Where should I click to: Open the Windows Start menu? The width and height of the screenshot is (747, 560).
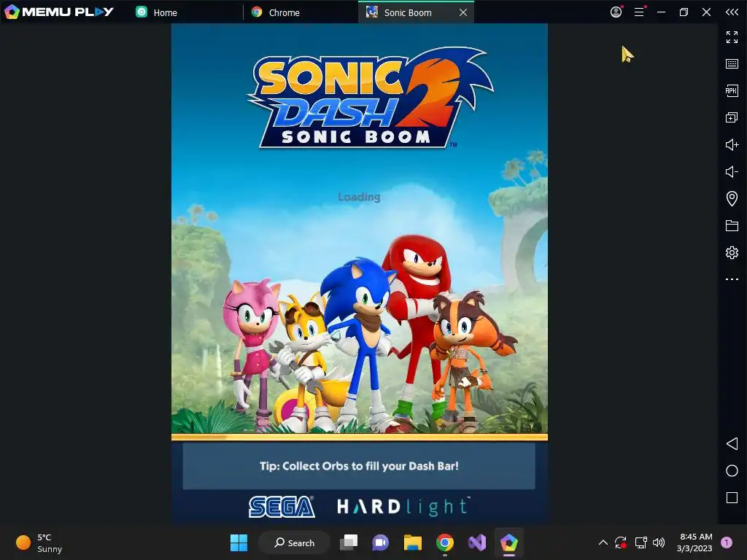point(239,542)
